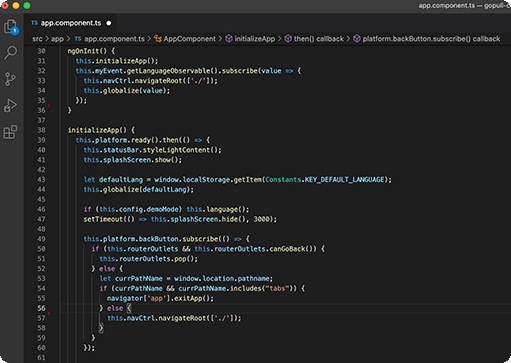This screenshot has width=511, height=363.
Task: Click the AppComponent class icon in breadcrumbs
Action: click(x=158, y=39)
